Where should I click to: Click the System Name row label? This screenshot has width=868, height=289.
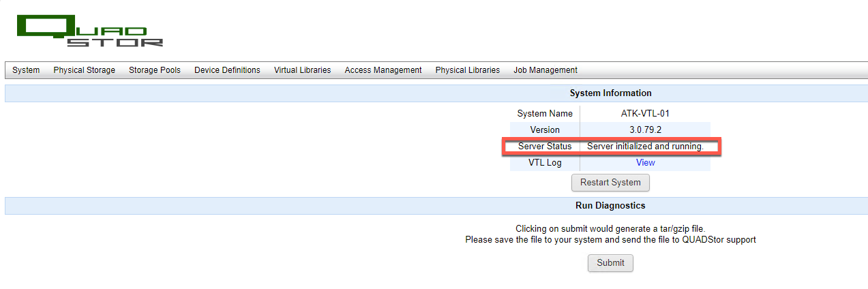coord(545,114)
